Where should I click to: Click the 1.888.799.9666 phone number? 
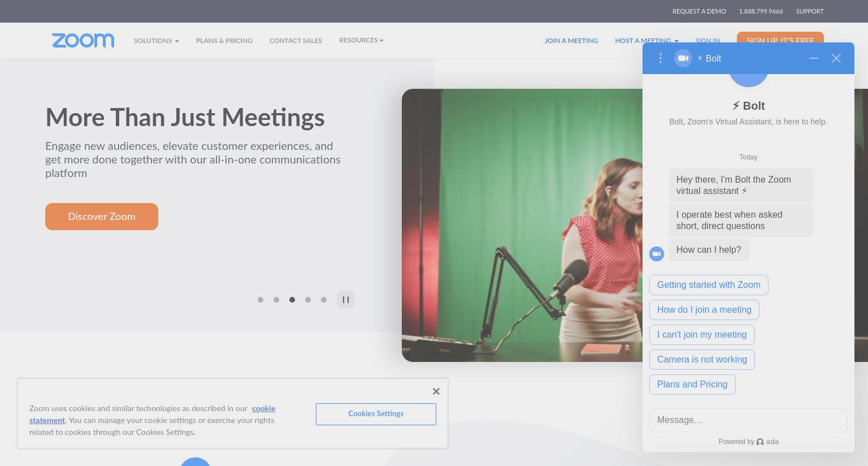761,11
